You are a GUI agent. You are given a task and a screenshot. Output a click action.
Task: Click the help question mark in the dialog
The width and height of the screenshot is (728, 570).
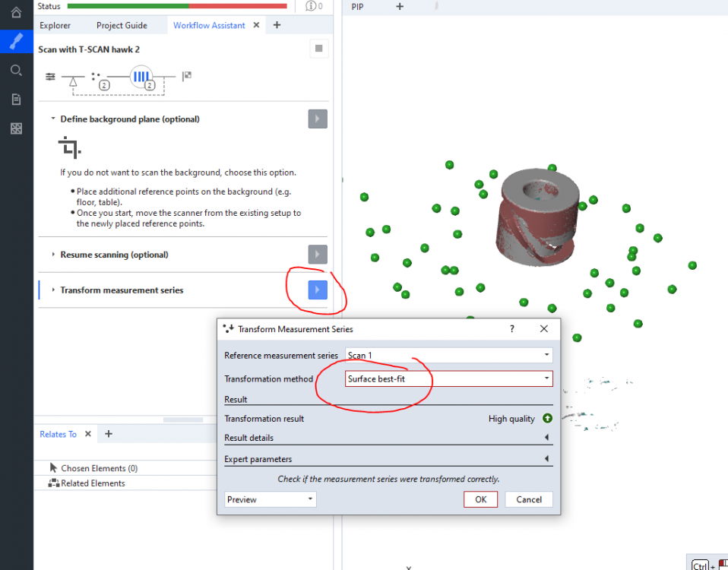(512, 329)
